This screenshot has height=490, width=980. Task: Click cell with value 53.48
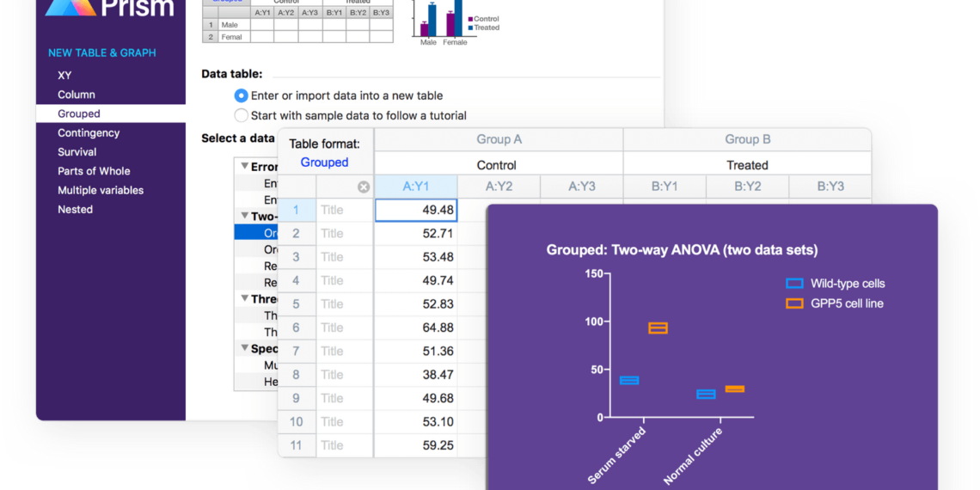tap(415, 257)
